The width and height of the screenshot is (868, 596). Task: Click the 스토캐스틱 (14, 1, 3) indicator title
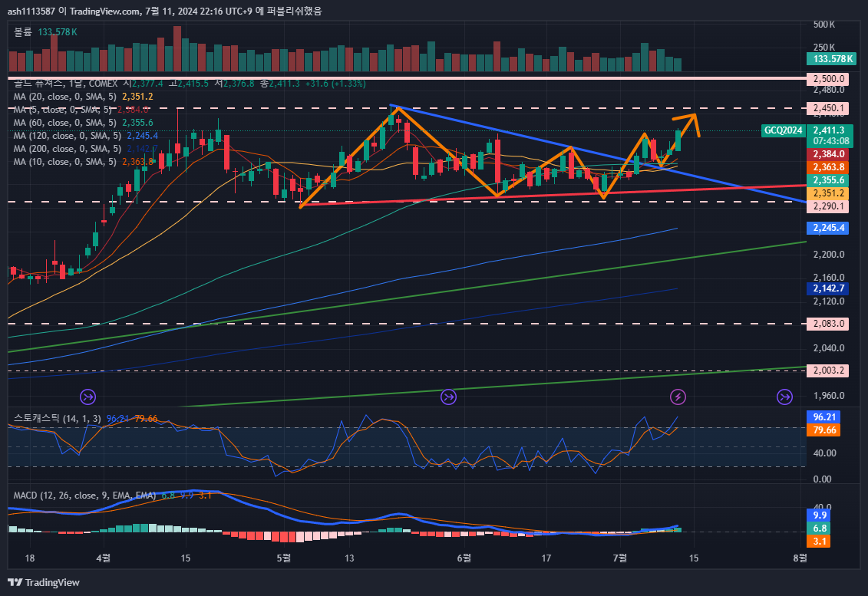pyautogui.click(x=57, y=418)
